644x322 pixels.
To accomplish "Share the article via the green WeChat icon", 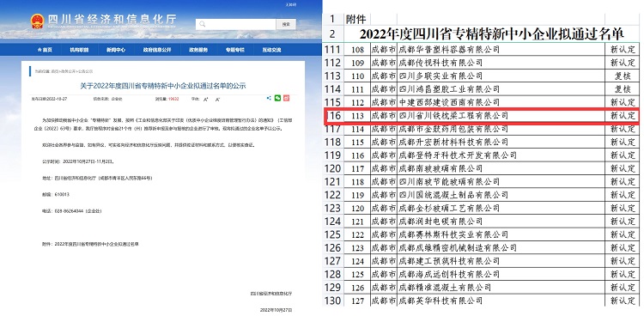I will (x=278, y=98).
